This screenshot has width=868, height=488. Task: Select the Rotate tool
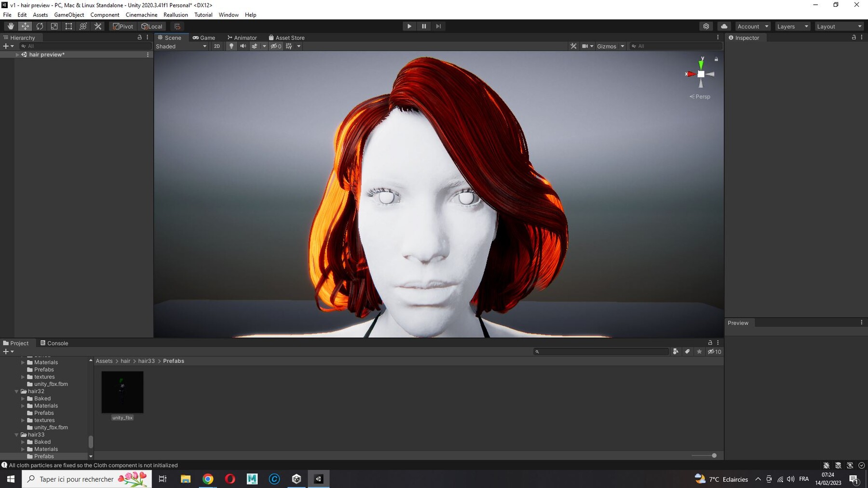pos(40,26)
